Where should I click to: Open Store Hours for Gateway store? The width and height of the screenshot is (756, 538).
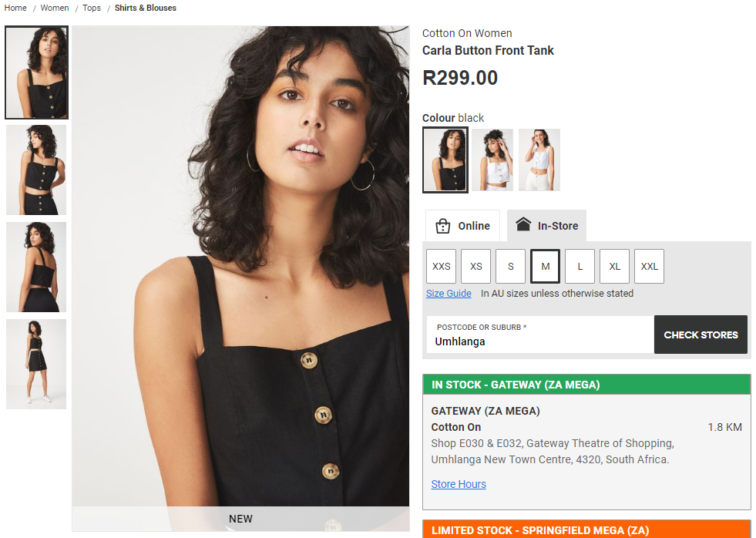pos(459,484)
